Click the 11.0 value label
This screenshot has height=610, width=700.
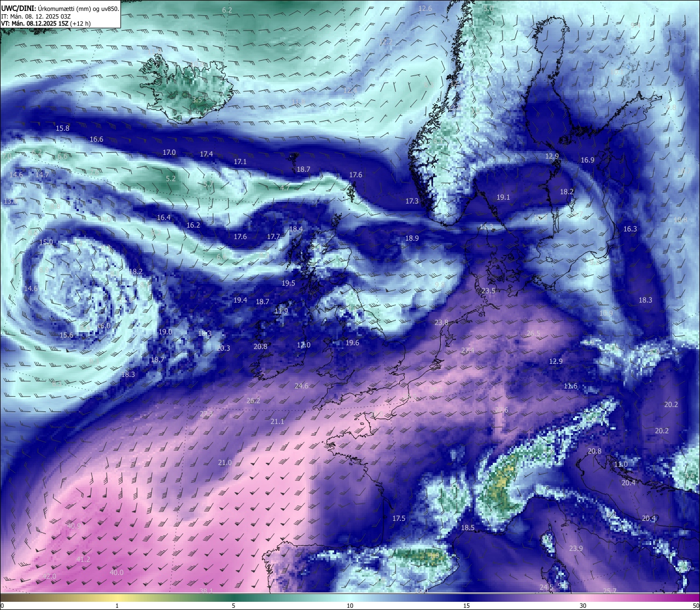(621, 464)
